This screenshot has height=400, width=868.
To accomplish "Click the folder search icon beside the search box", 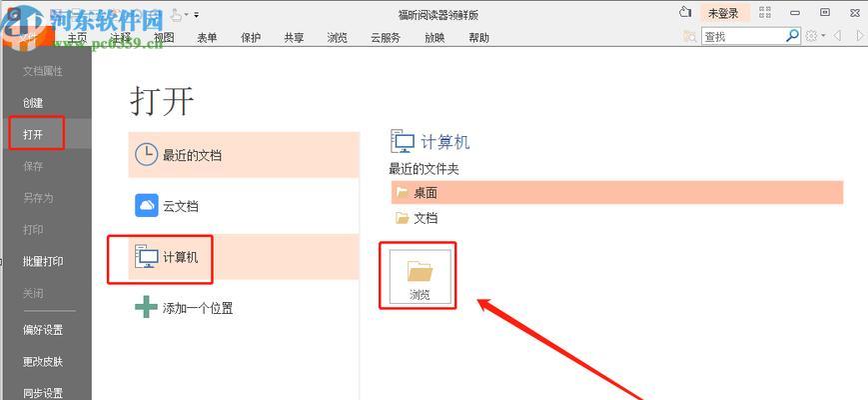I will point(690,37).
